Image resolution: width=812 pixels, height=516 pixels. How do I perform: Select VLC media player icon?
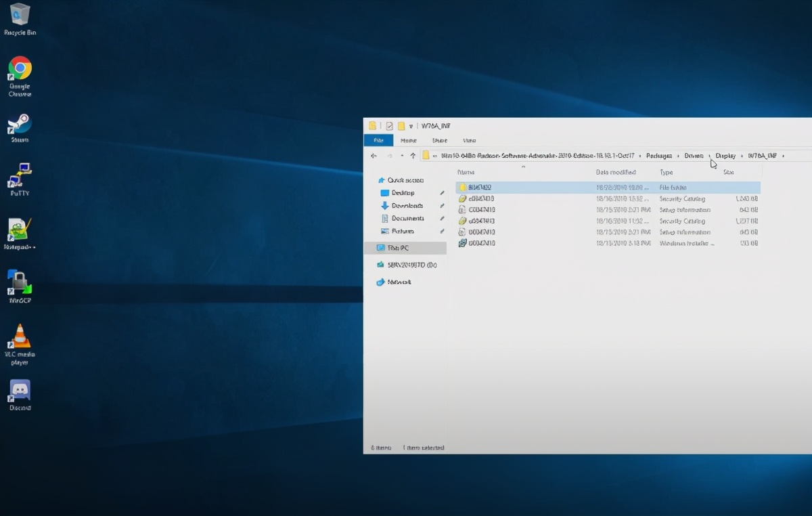pos(20,337)
